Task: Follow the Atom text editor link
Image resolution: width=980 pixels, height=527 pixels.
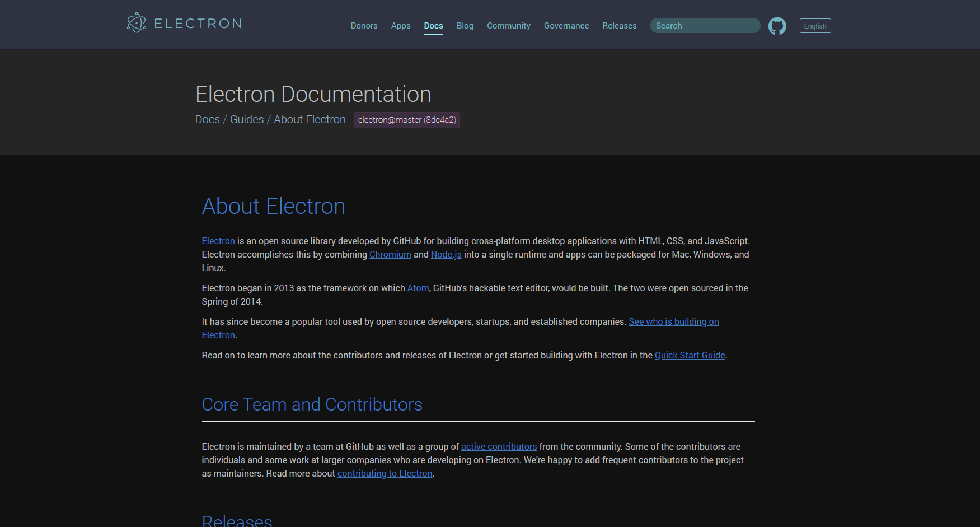Action: pyautogui.click(x=418, y=288)
